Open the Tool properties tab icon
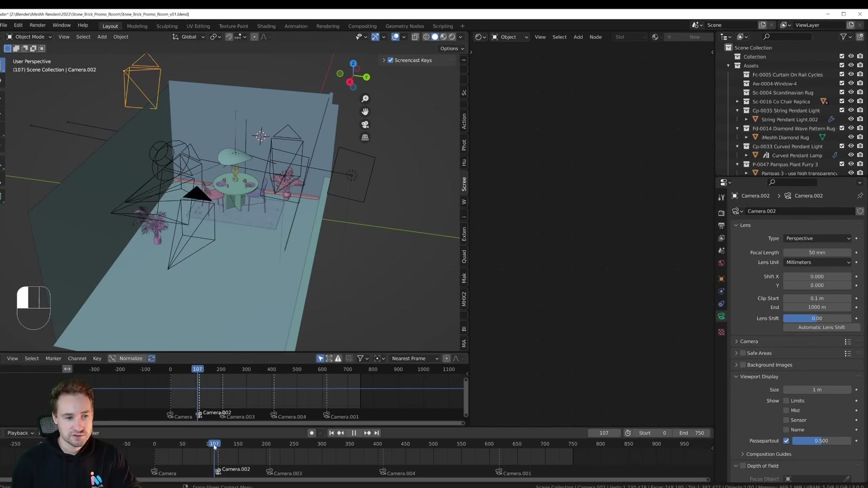The height and width of the screenshot is (488, 868). (x=721, y=197)
